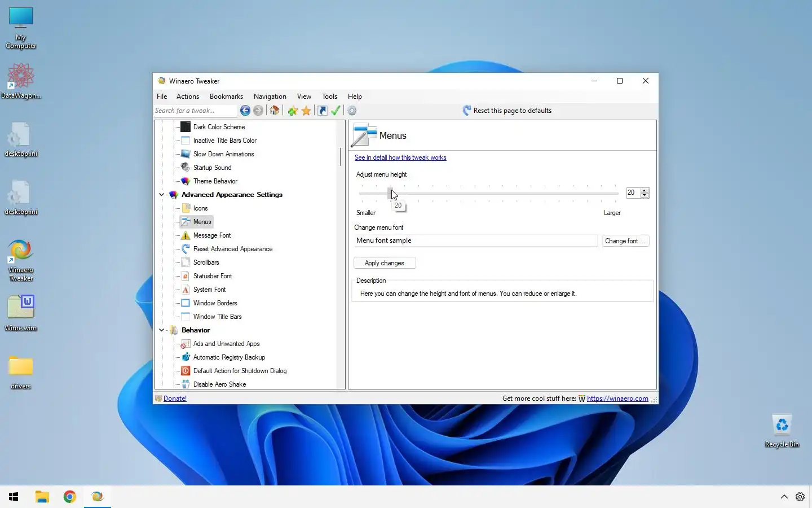The height and width of the screenshot is (508, 812).
Task: Click the Automatic Registry Backup icon
Action: (186, 357)
